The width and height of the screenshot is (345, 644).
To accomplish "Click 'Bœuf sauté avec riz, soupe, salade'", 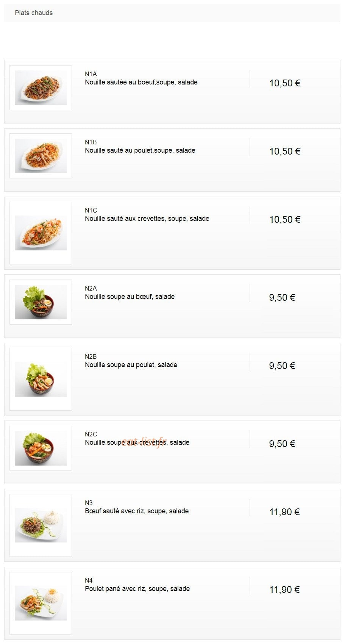I will [137, 511].
